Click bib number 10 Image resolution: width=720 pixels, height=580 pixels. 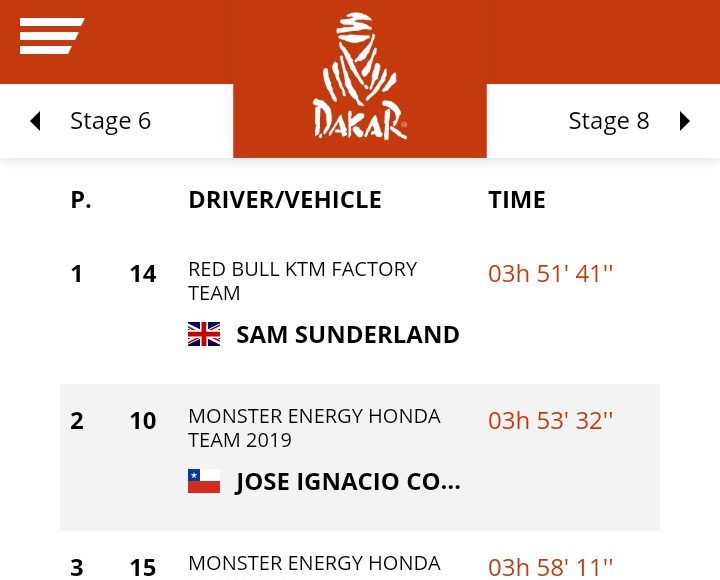click(x=143, y=421)
